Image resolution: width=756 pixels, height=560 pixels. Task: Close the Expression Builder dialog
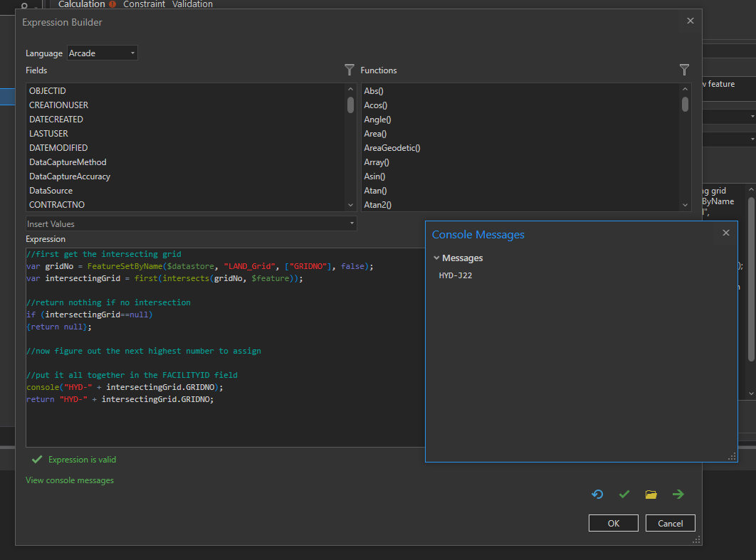[x=690, y=21]
